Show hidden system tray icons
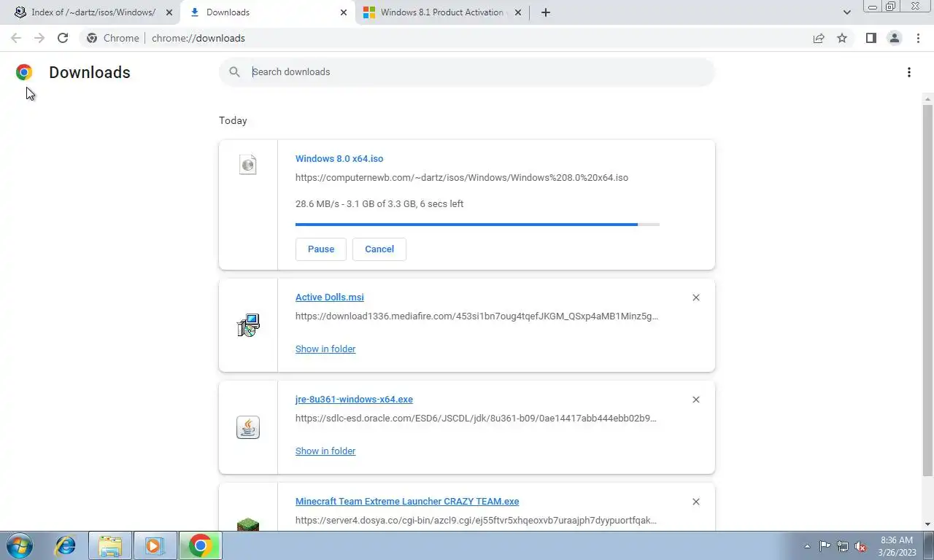This screenshot has height=560, width=934. pyautogui.click(x=807, y=546)
